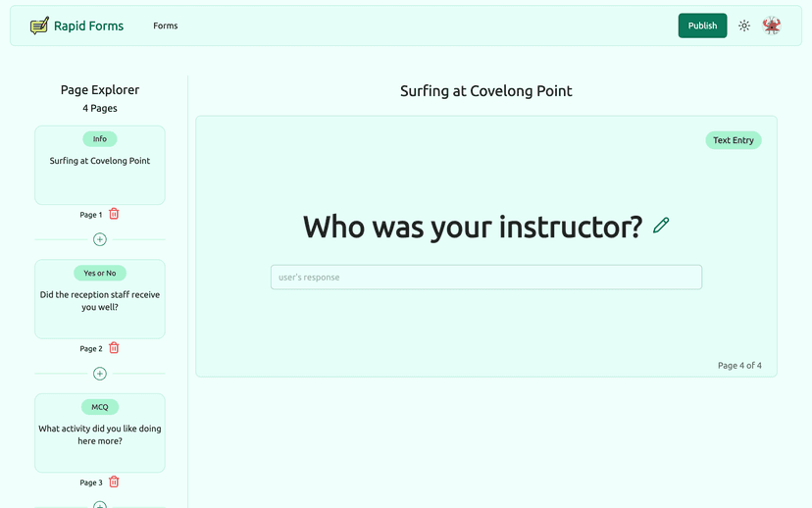Click the Text Entry type badge

[734, 140]
